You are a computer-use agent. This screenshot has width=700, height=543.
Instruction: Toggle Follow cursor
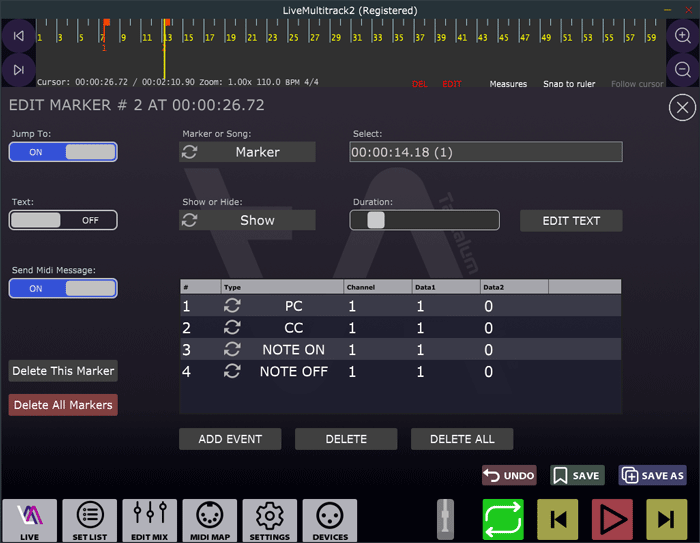click(637, 84)
